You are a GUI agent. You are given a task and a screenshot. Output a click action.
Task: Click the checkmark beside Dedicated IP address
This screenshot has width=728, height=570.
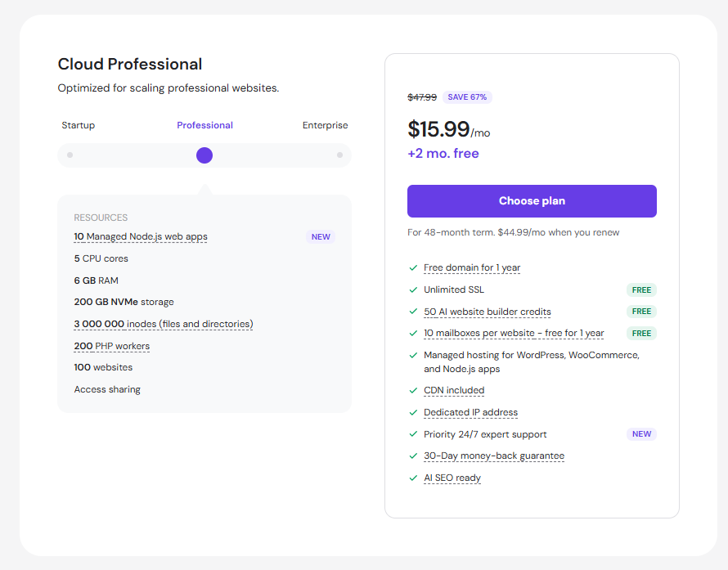[x=413, y=412]
